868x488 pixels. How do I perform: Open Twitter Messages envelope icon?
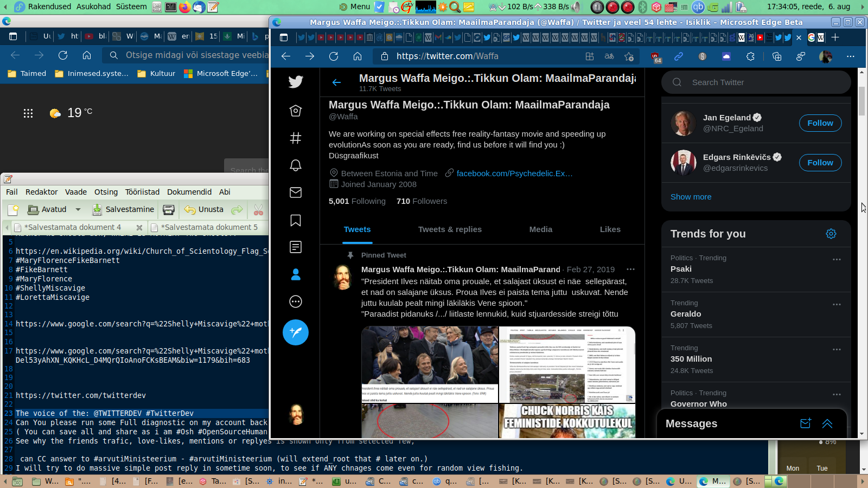[x=296, y=192]
